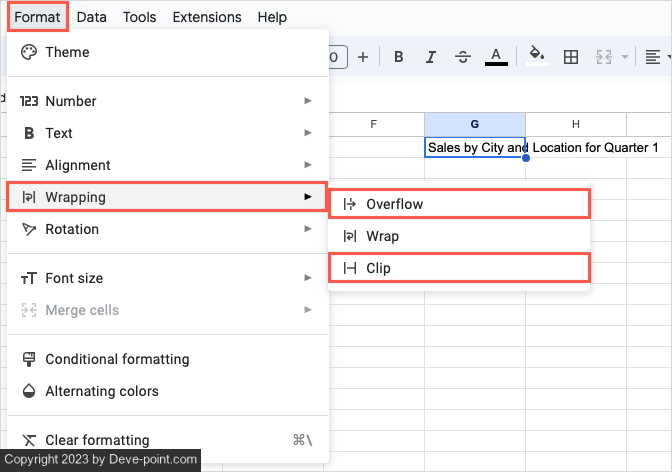Click the increase font size plus
672x472 pixels.
363,57
